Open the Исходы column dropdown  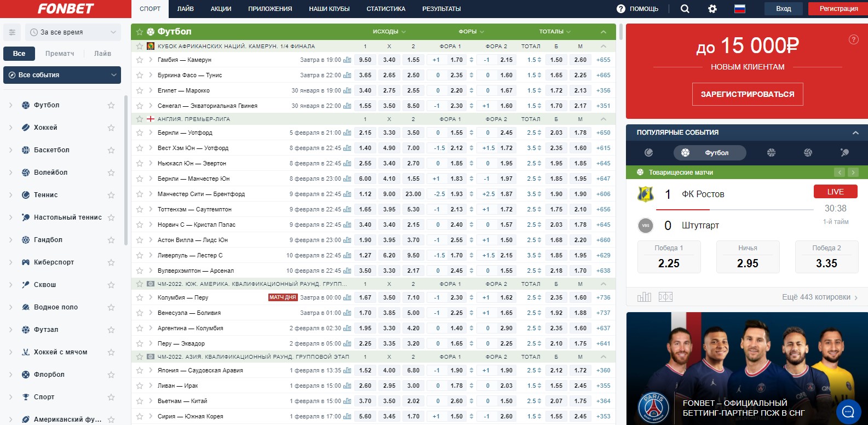pos(389,32)
